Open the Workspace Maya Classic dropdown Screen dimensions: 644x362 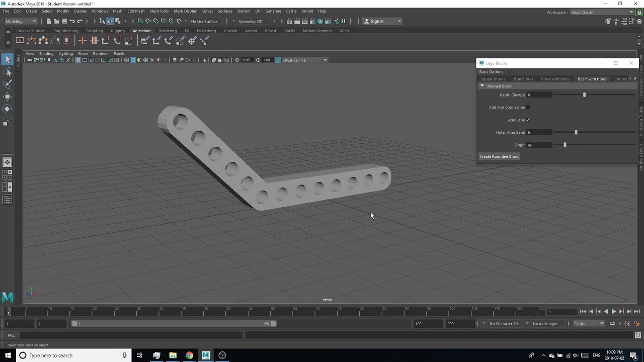coord(602,12)
